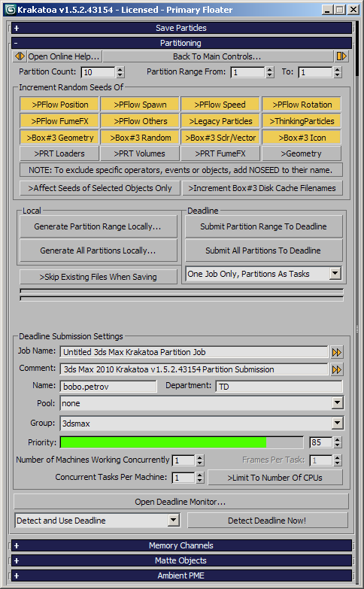
Task: Click Generate Partition Range Locally button
Action: pyautogui.click(x=98, y=226)
